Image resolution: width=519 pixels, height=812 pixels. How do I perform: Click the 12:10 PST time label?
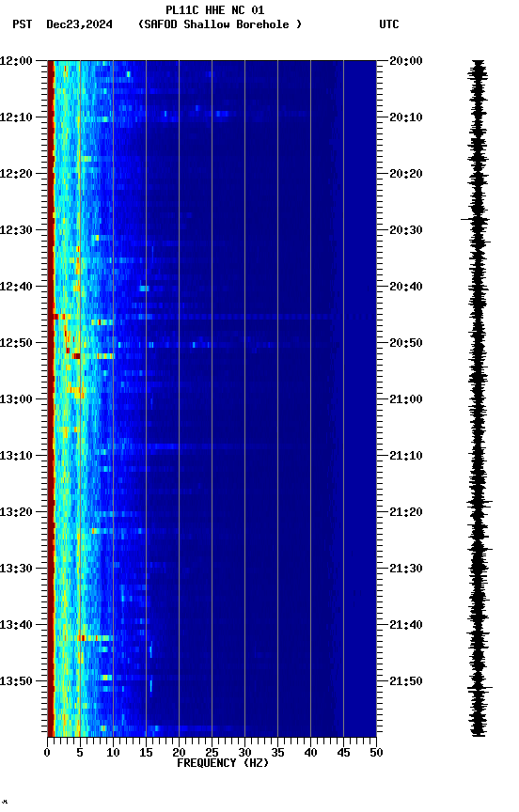(16, 117)
